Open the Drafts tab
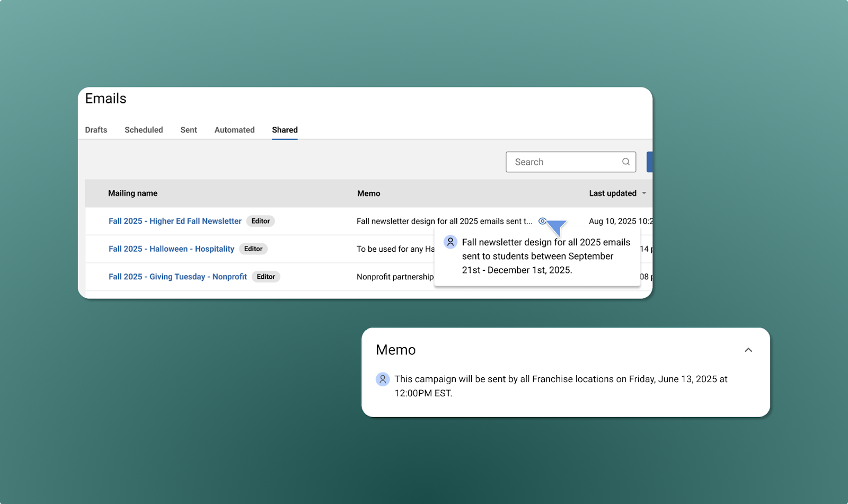 click(96, 130)
